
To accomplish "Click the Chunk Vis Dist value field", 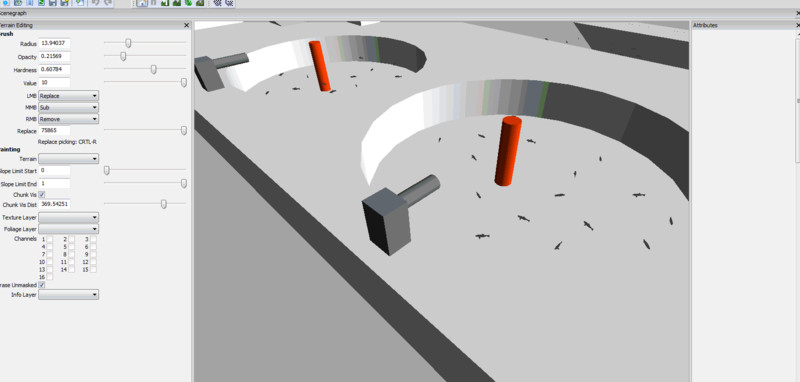I will (x=54, y=205).
